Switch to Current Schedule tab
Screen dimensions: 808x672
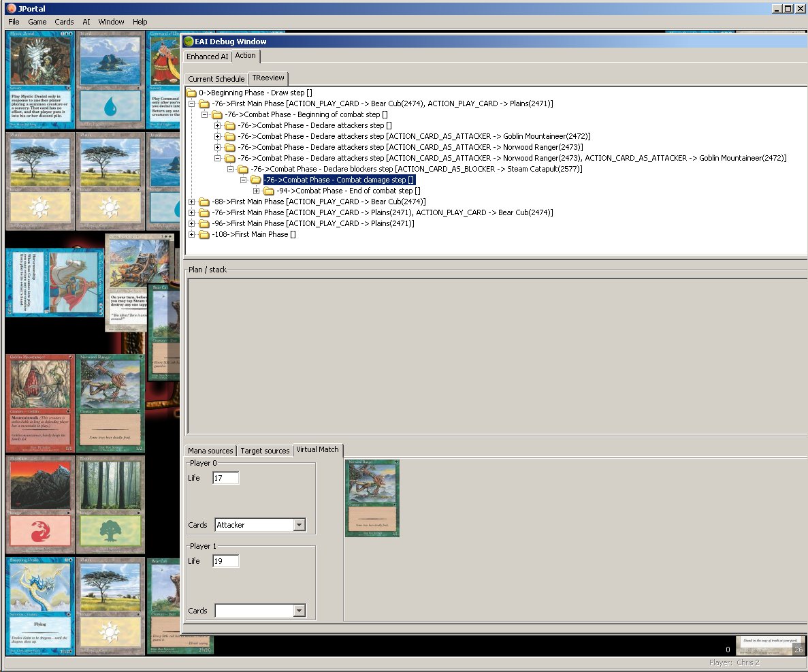[x=216, y=79]
